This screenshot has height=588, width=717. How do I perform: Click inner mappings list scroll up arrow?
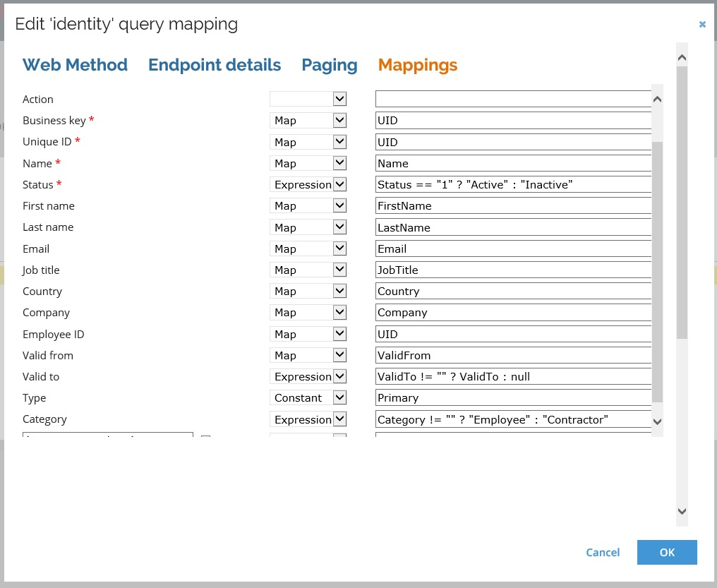click(657, 100)
